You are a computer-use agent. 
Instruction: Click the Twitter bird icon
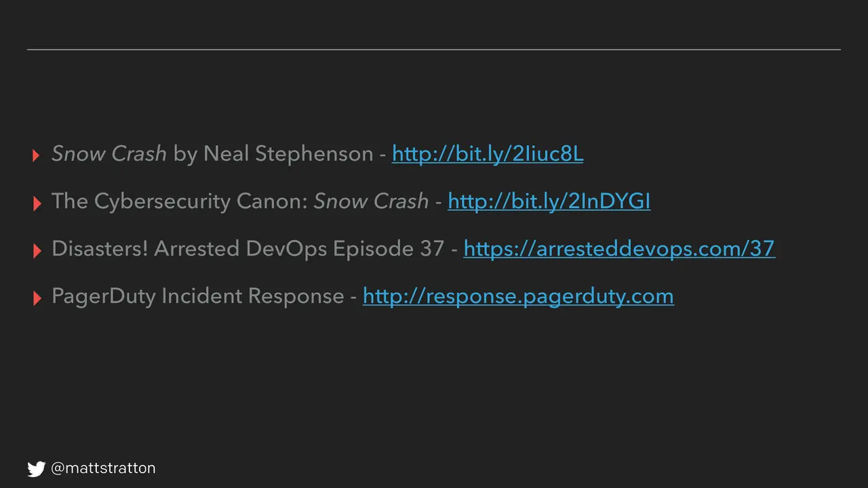tap(36, 468)
